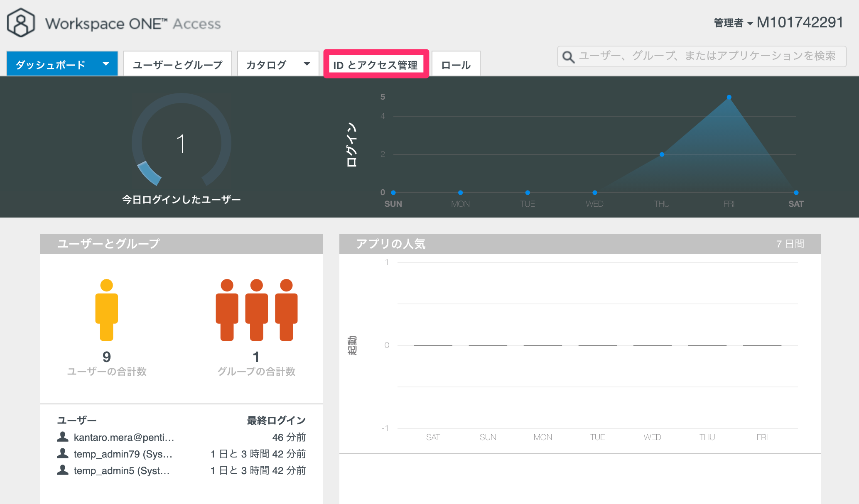Image resolution: width=859 pixels, height=504 pixels.
Task: Click the 7 日間 period label
Action: coord(790,244)
